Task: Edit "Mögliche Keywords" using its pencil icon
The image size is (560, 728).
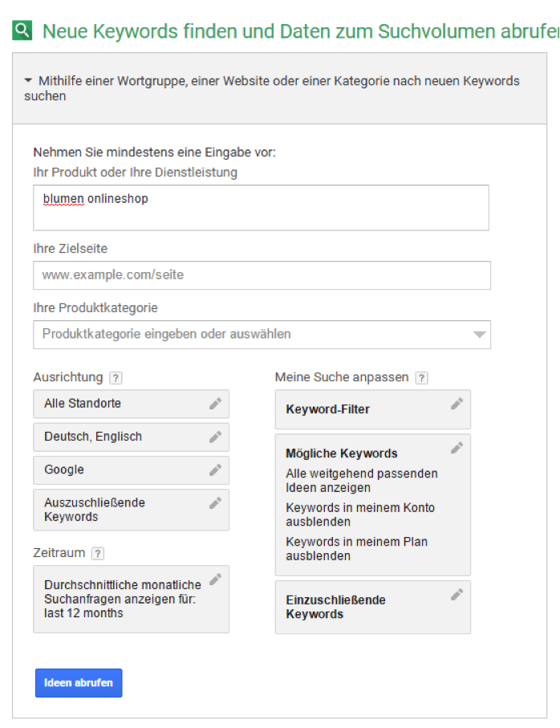Action: click(457, 447)
